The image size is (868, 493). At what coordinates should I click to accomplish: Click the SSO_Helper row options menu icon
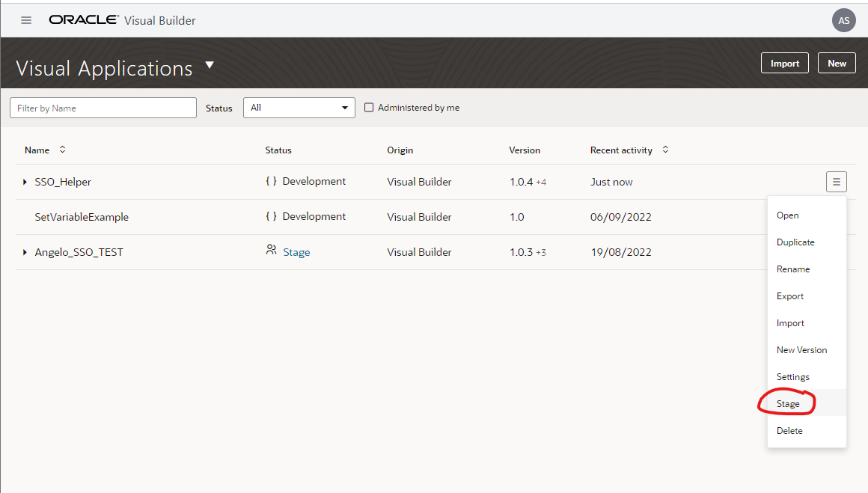tap(837, 182)
